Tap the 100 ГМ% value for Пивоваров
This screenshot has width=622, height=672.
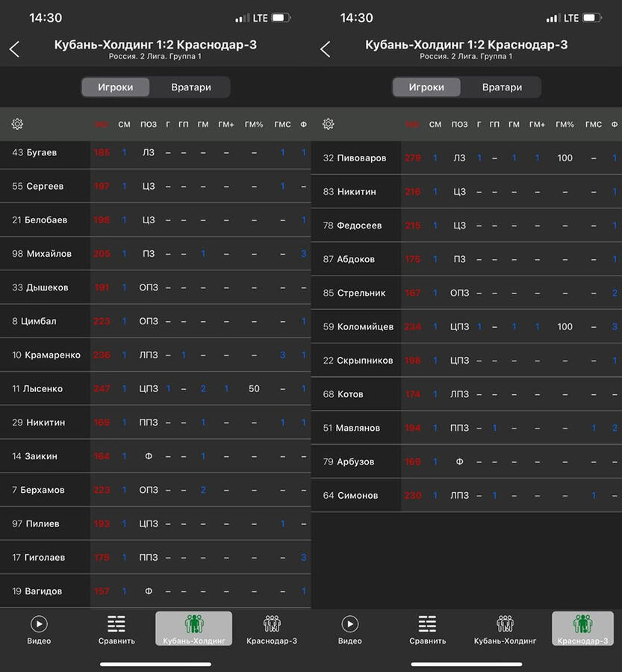point(565,158)
